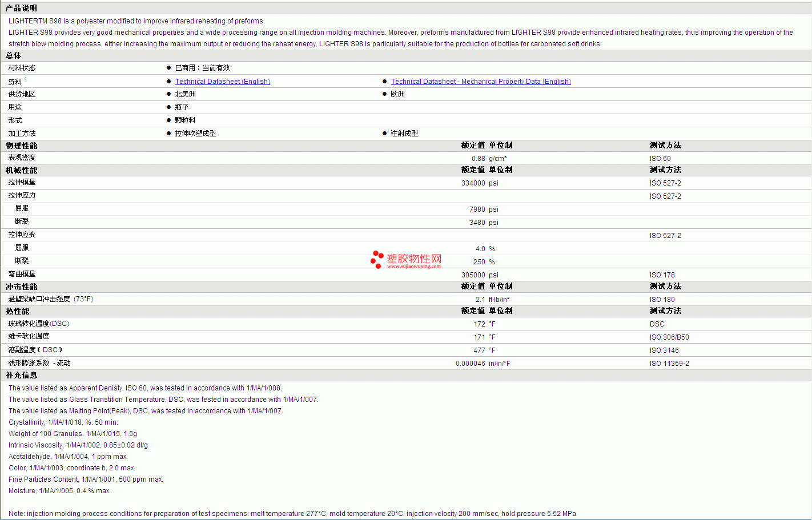Select the 171 Vicat softening value

point(479,337)
